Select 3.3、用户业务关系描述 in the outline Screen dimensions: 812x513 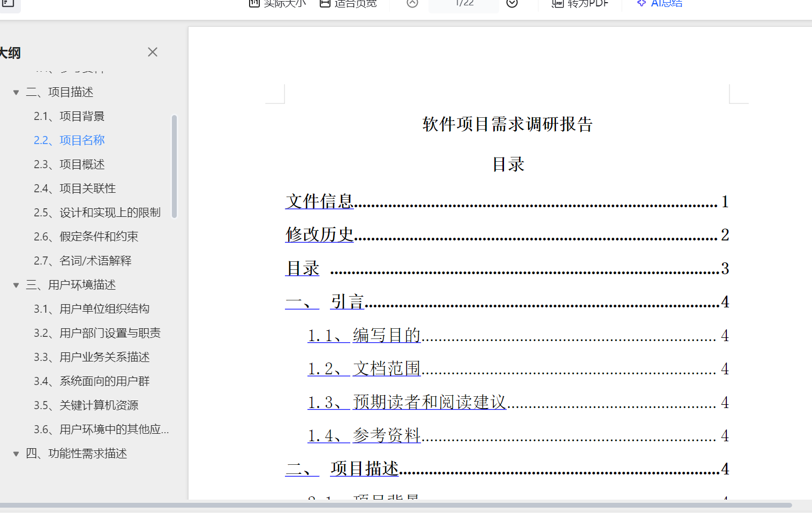[92, 357]
